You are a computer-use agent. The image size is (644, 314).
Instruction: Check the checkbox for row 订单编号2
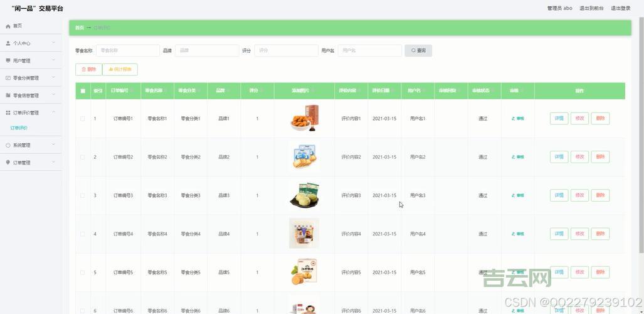pyautogui.click(x=83, y=157)
